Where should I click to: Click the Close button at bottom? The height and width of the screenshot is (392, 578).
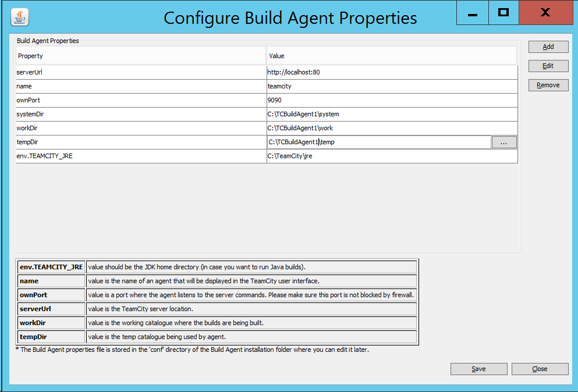click(x=540, y=369)
